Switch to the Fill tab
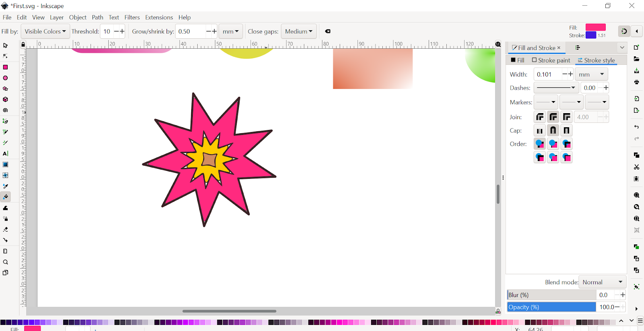This screenshot has width=644, height=331. [x=518, y=60]
